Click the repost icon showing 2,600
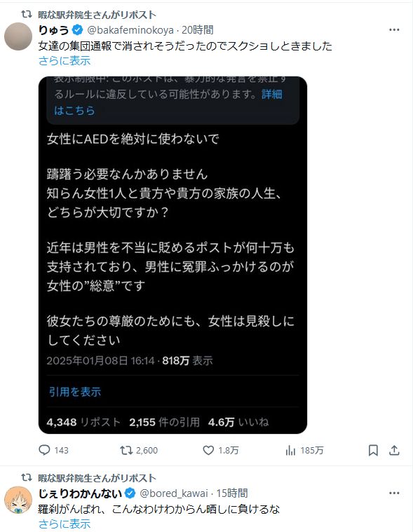The height and width of the screenshot is (532, 413). pyautogui.click(x=126, y=450)
